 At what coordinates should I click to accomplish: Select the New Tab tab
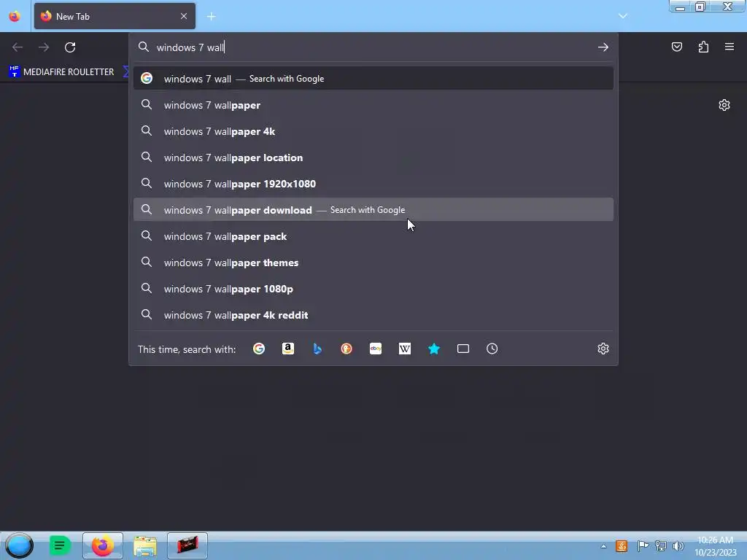115,16
